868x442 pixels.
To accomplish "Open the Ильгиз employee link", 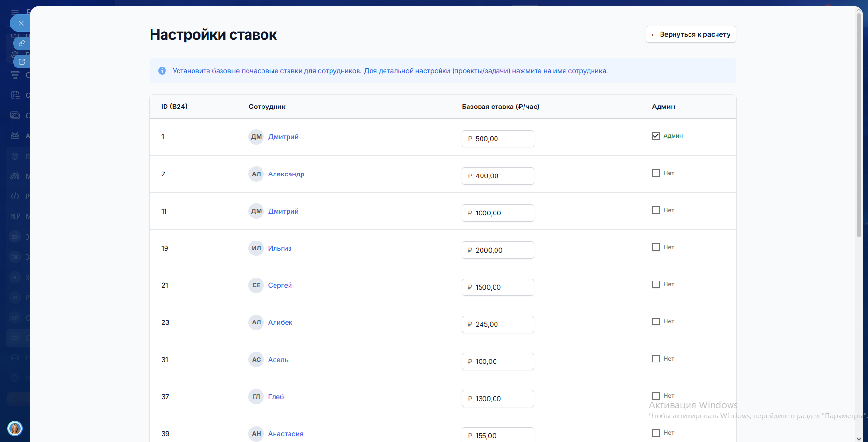I will coord(280,248).
